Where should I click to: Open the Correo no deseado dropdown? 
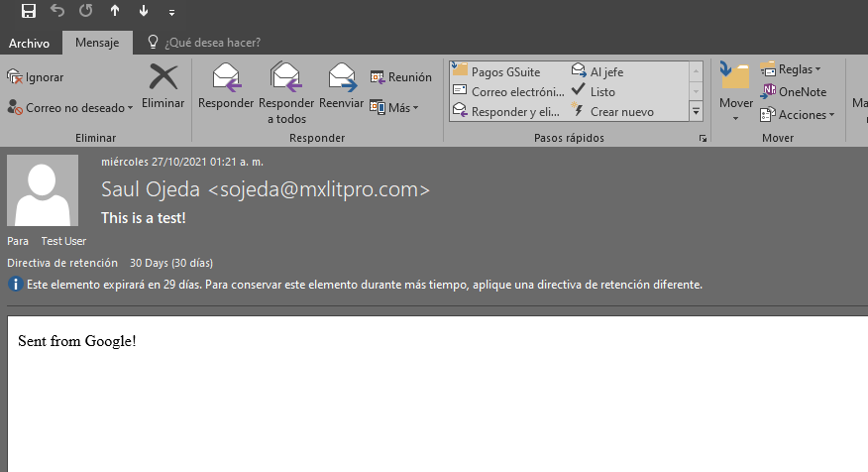(x=70, y=107)
